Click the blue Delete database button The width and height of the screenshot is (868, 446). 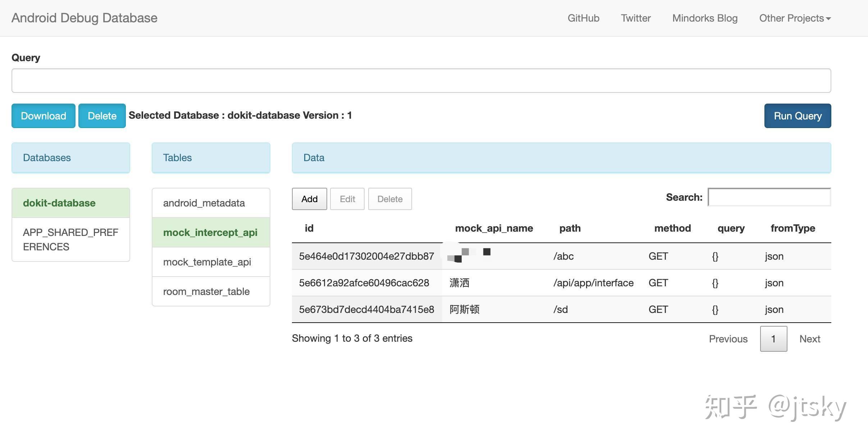pyautogui.click(x=102, y=116)
